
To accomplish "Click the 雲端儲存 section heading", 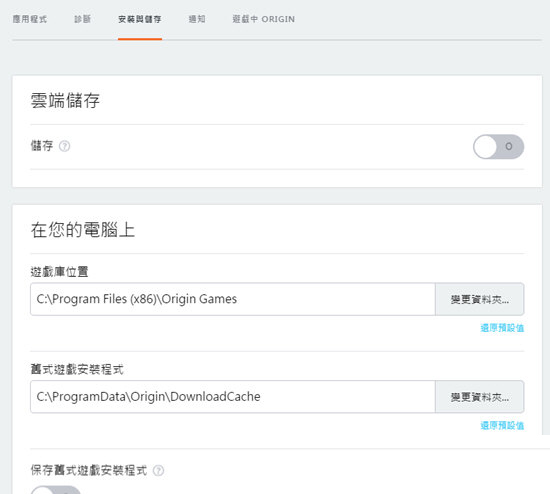I will tap(65, 101).
